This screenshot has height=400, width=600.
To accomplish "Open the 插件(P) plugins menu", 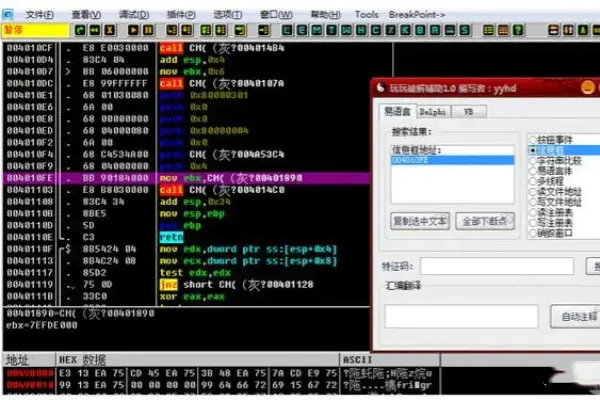I will (x=180, y=15).
